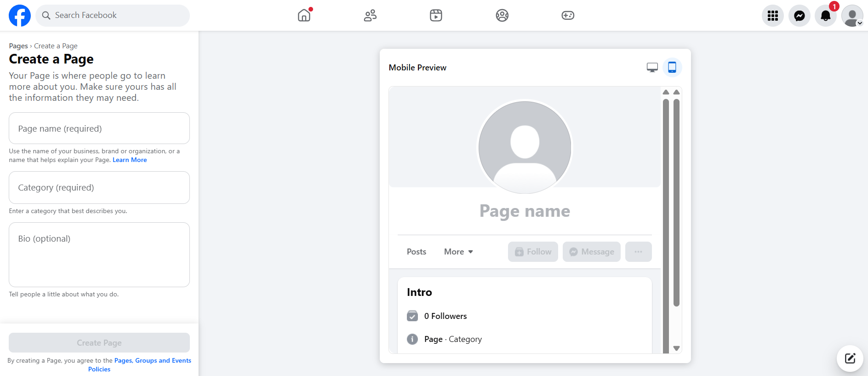This screenshot has height=376, width=868.
Task: Click the Create Page button
Action: 99,343
